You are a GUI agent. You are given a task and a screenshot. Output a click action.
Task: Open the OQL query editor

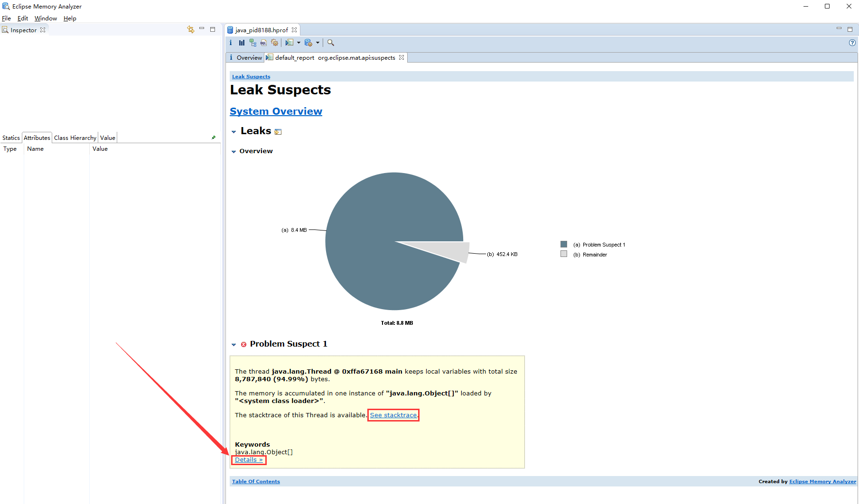[263, 43]
